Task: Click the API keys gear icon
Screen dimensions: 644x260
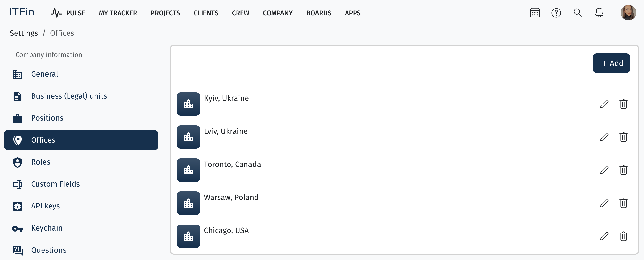Action: click(17, 206)
